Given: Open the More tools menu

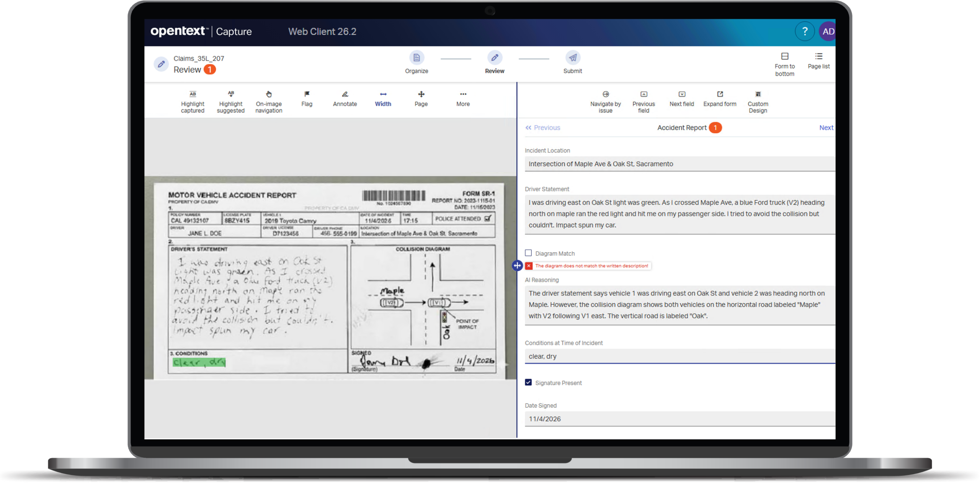Looking at the screenshot, I should pos(463,99).
